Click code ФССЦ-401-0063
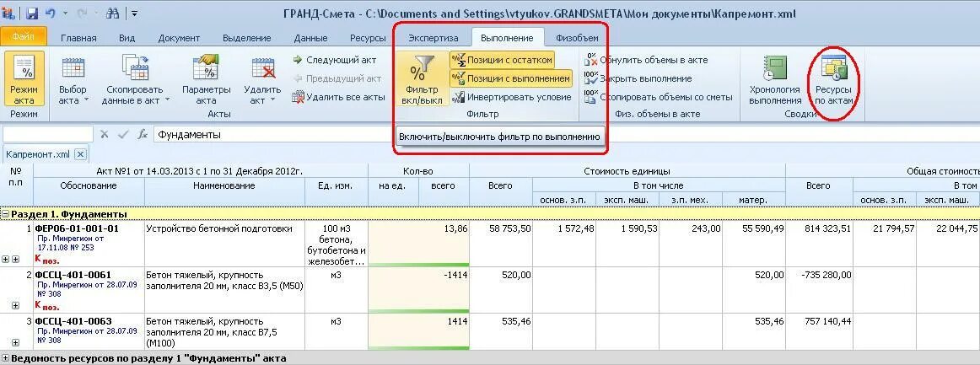This screenshot has width=980, height=365. click(x=73, y=321)
